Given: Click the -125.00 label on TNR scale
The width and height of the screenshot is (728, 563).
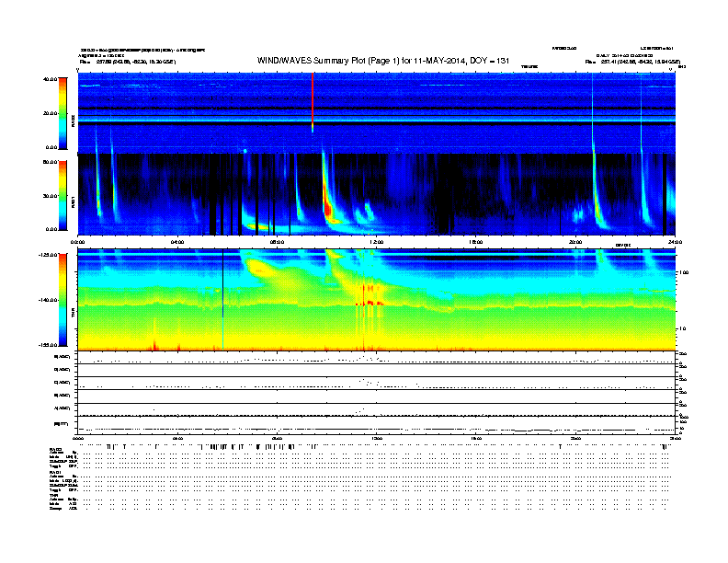Looking at the screenshot, I should tap(49, 255).
